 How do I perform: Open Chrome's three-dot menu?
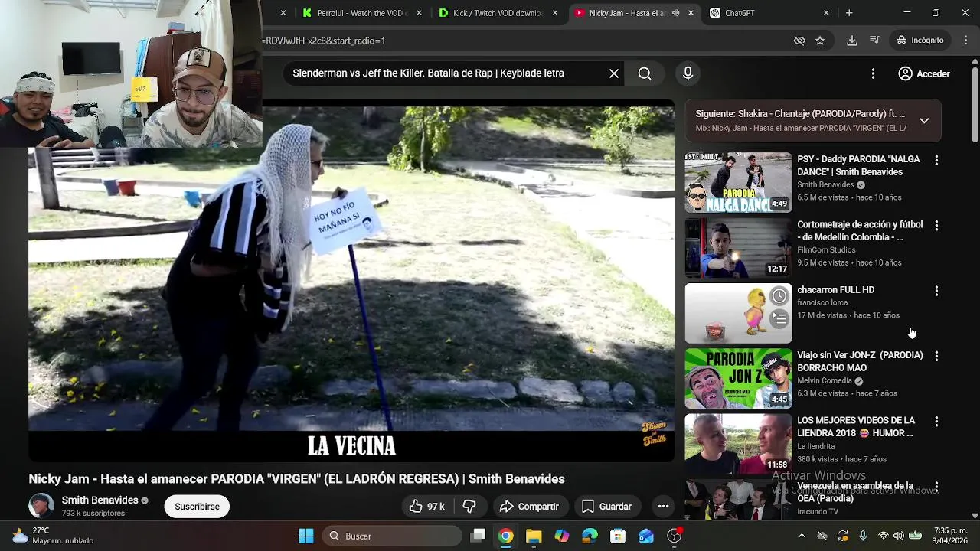[966, 41]
